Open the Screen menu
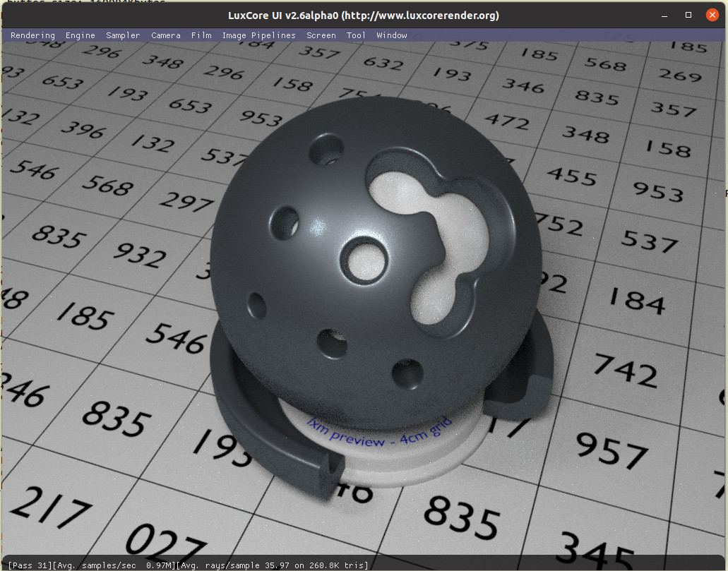Image resolution: width=728 pixels, height=571 pixels. tap(321, 35)
